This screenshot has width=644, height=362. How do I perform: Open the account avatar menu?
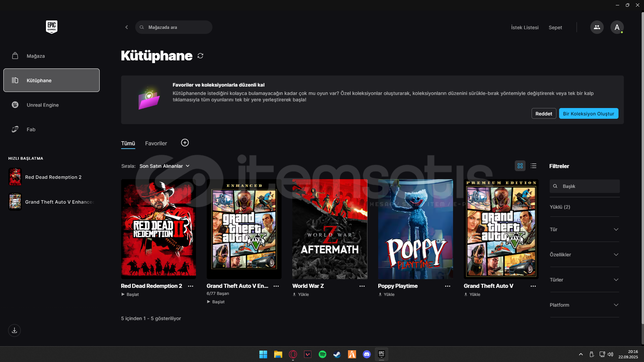pos(617,27)
